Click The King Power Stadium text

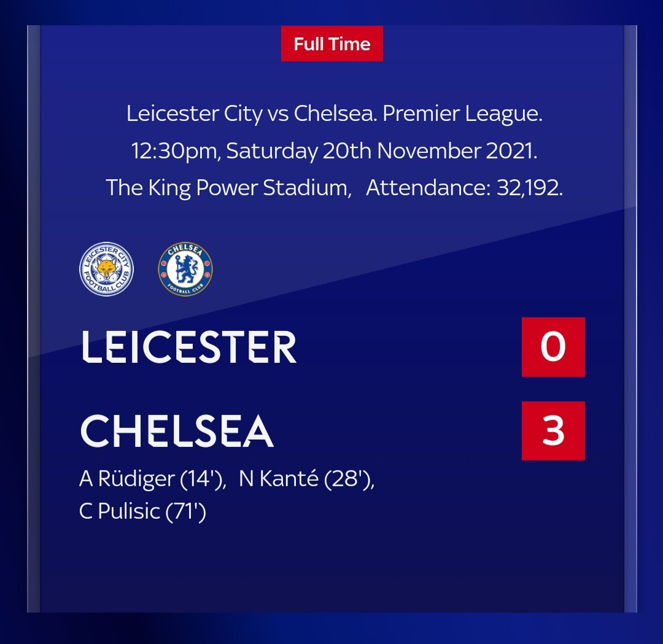point(228,188)
